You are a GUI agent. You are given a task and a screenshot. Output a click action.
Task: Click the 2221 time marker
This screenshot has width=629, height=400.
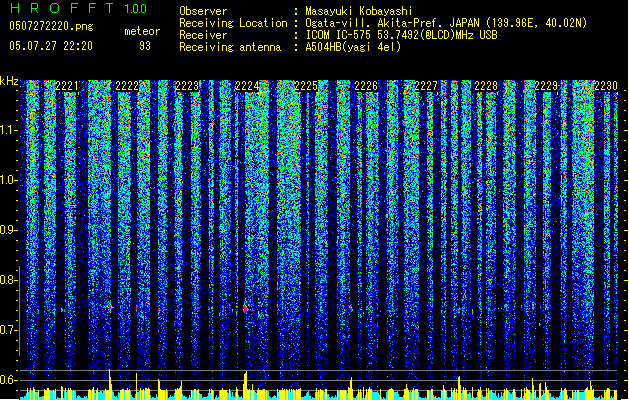click(x=67, y=86)
